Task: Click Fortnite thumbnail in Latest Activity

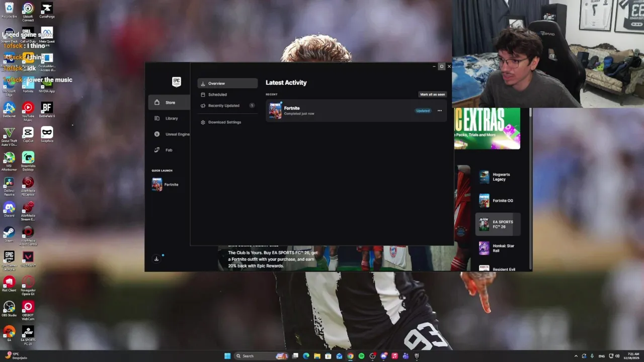Action: point(275,111)
